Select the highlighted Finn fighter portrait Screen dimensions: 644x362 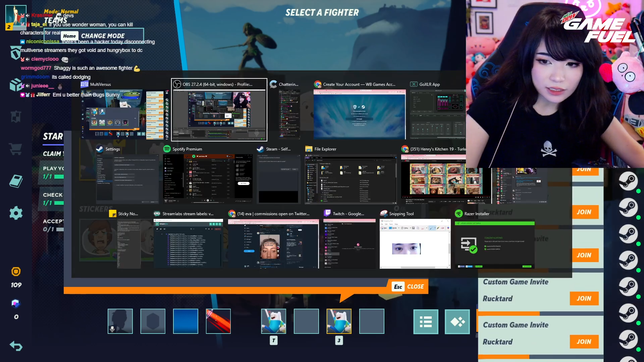(339, 321)
